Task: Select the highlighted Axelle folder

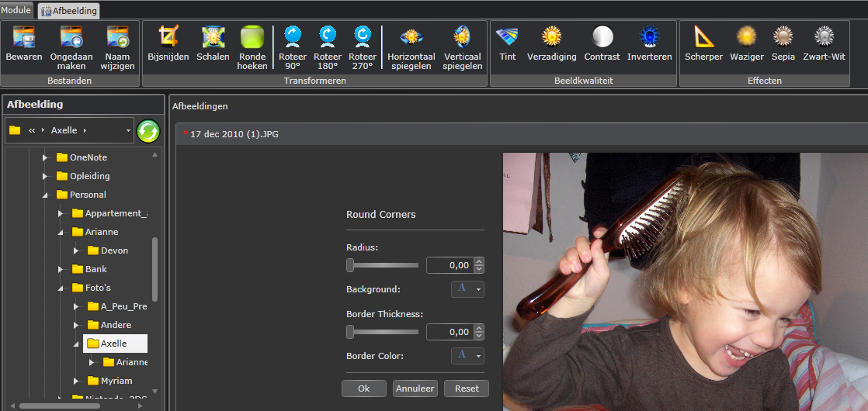Action: 115,344
